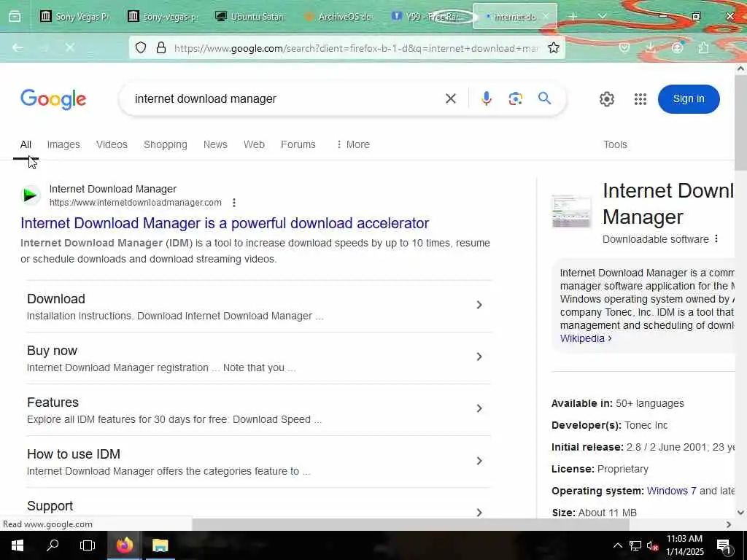Open the Firefox downloads panel

(650, 47)
